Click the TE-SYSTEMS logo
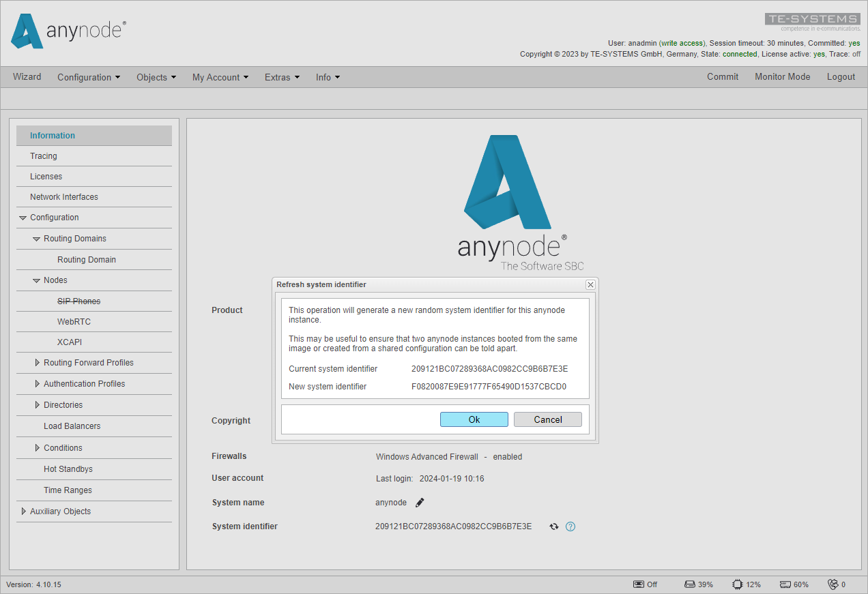868x594 pixels. (812, 18)
